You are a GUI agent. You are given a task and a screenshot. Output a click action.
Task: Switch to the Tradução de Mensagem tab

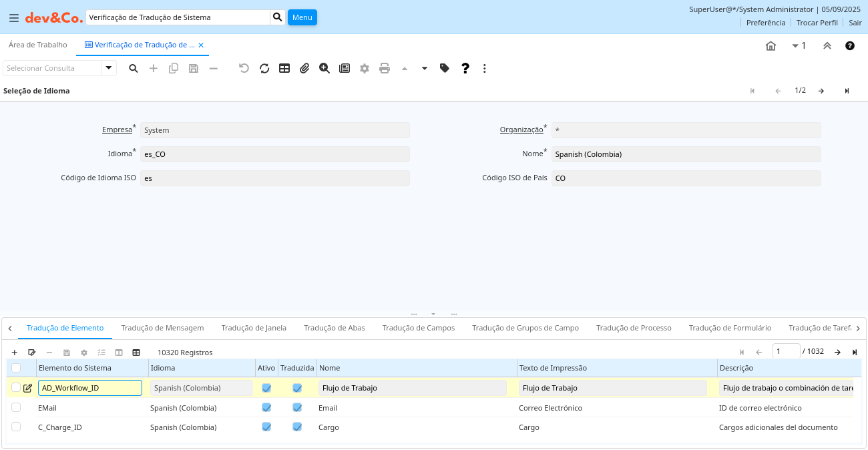(x=162, y=328)
